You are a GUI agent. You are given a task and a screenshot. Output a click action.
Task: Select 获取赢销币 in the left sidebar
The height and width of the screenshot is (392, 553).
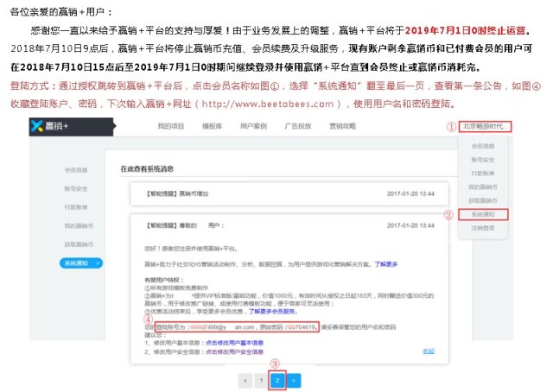[x=79, y=244]
